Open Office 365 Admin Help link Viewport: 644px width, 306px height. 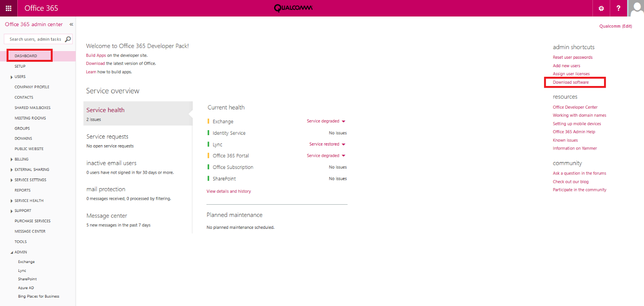tap(574, 132)
